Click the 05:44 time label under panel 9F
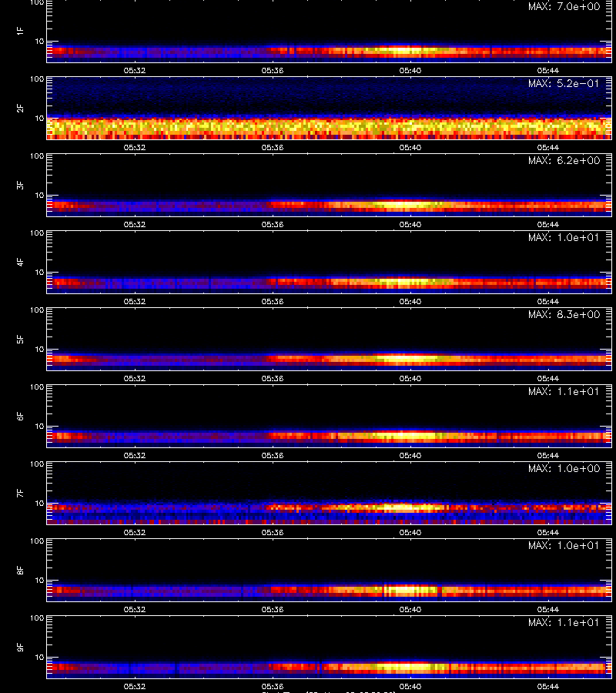 pyautogui.click(x=548, y=686)
